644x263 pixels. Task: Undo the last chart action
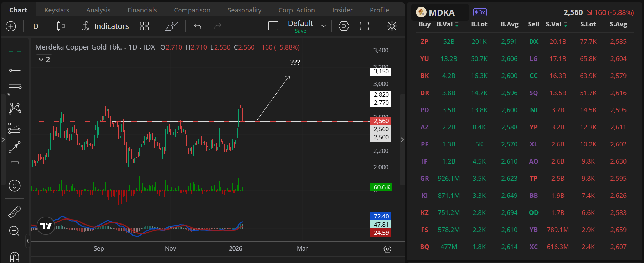pos(197,26)
